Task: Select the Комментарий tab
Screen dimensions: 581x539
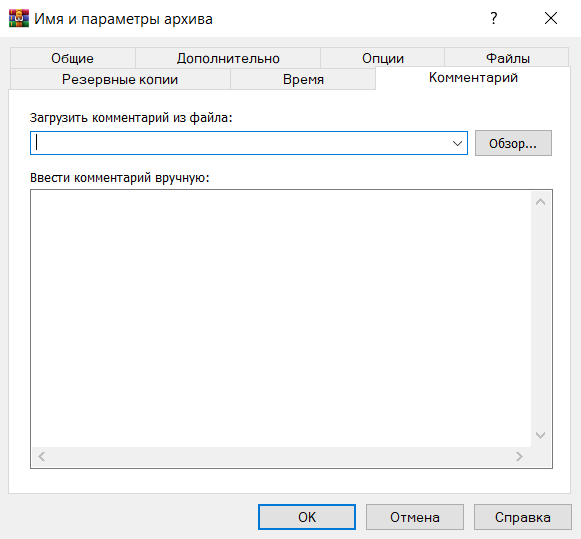Action: 473,78
